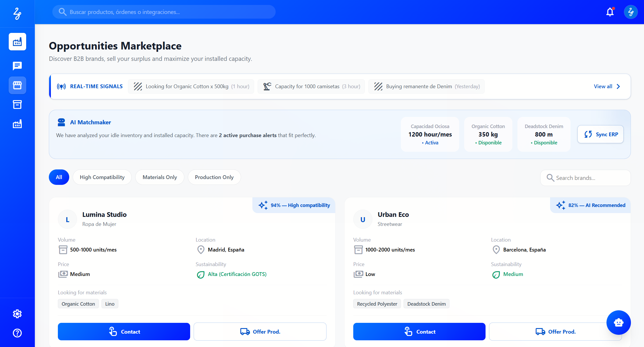Click the Lumina Studio brand name

point(104,215)
